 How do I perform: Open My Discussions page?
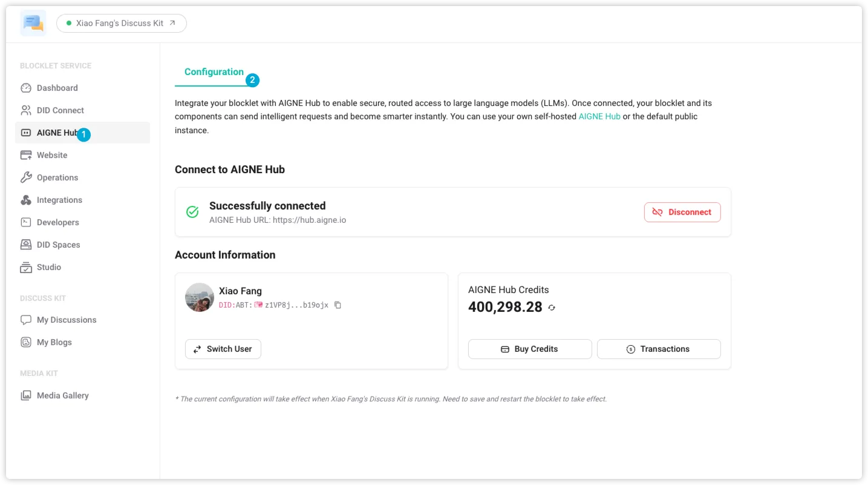[x=82, y=320]
